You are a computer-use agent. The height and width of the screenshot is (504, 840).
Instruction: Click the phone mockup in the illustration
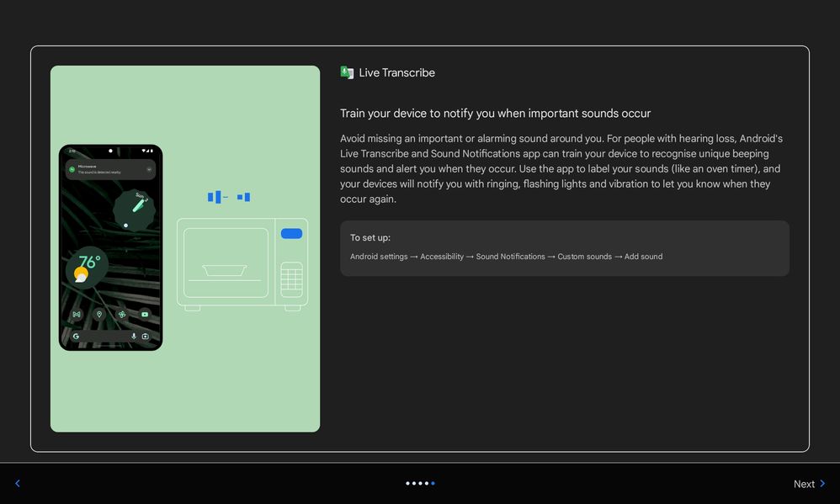pos(110,247)
